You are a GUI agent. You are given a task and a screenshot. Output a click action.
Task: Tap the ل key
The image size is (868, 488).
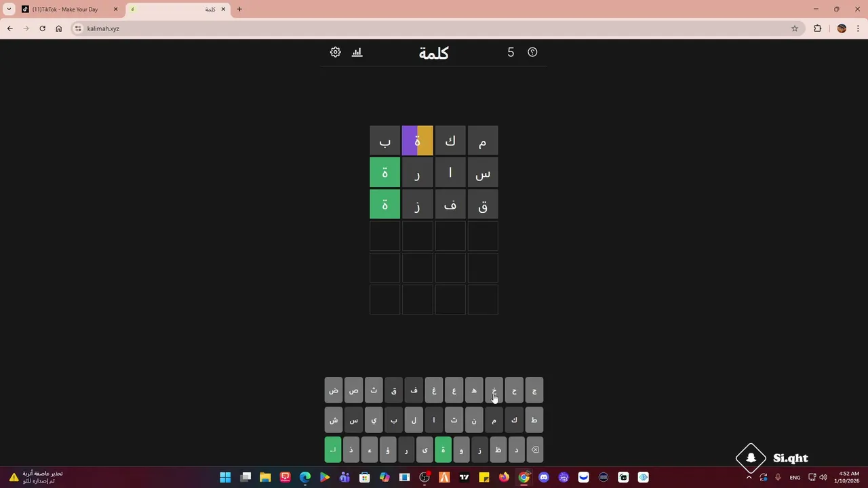click(x=414, y=420)
